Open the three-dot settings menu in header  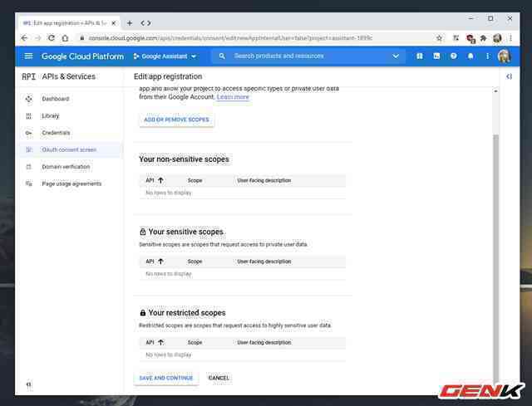point(487,56)
